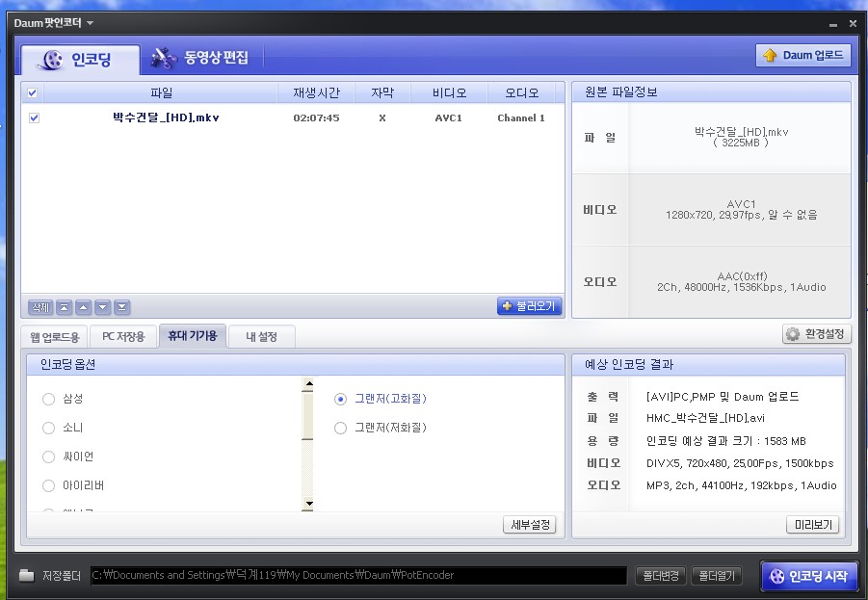Click the 02:07:45 playback time cell
868x600 pixels.
pos(316,117)
